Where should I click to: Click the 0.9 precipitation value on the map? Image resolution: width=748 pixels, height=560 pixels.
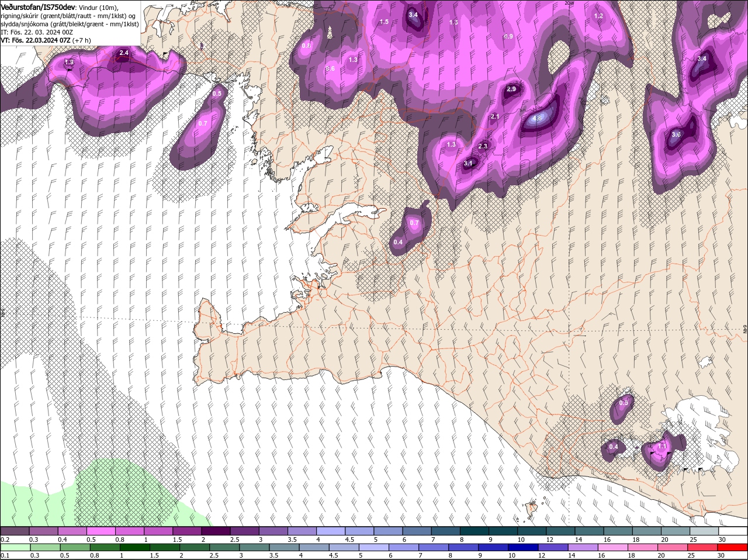508,36
